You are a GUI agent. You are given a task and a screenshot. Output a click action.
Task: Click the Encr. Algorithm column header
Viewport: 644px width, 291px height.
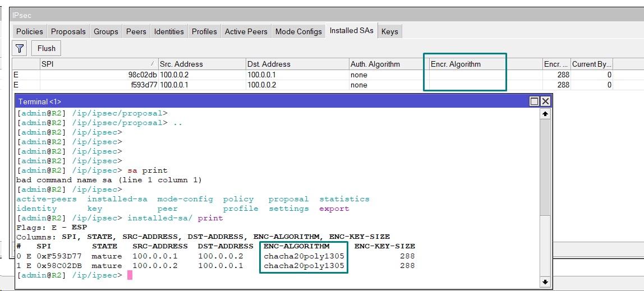click(x=485, y=64)
